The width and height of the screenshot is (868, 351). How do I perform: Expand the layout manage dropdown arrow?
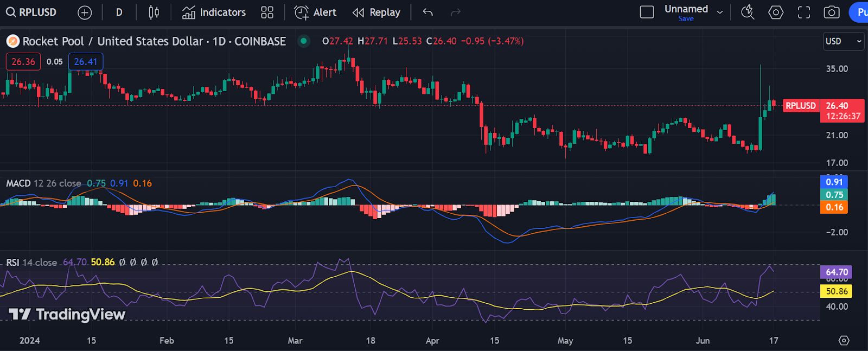[720, 12]
